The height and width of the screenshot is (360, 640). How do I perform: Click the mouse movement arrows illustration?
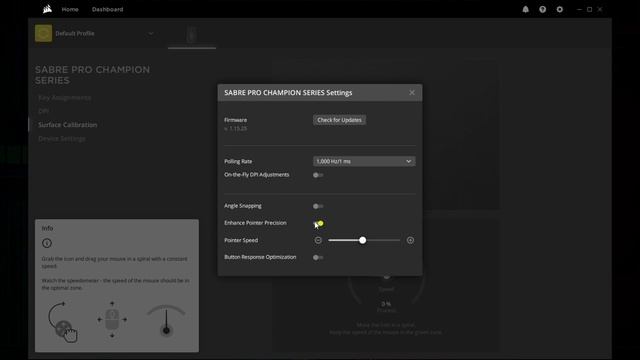pyautogui.click(x=112, y=320)
